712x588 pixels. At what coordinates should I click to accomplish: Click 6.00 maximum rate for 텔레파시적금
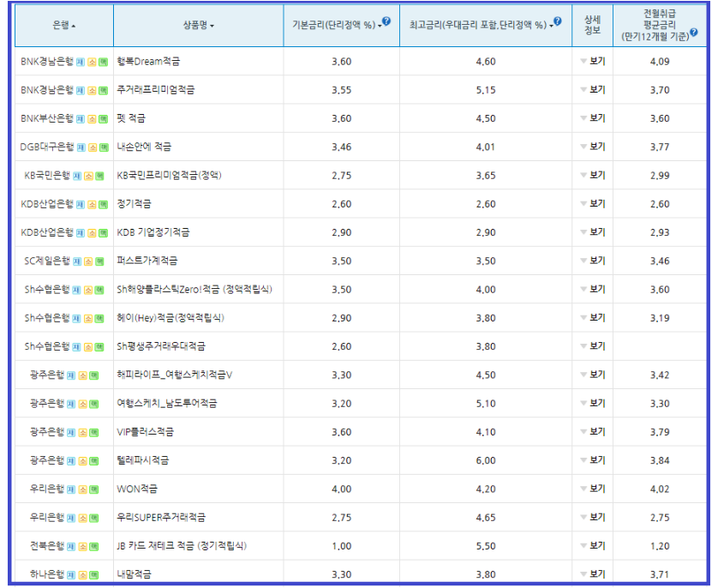point(486,461)
